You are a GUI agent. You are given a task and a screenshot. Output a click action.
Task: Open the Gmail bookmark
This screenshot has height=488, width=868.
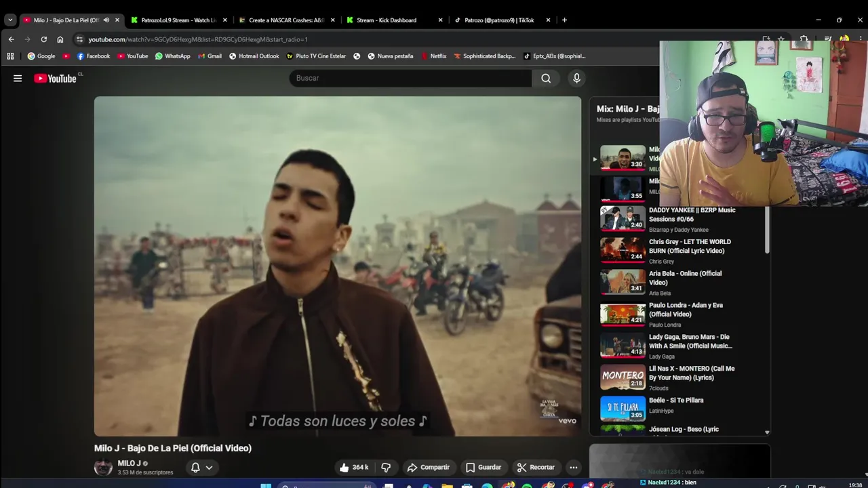[210, 56]
